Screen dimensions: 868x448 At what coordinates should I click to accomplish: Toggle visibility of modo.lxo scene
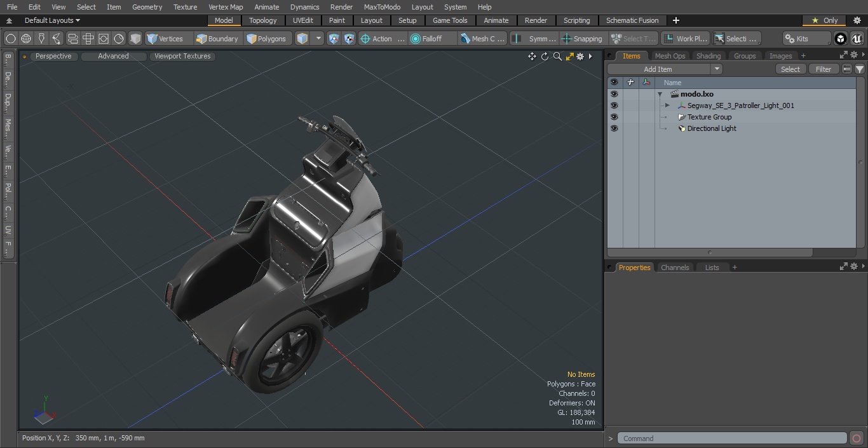pos(614,94)
